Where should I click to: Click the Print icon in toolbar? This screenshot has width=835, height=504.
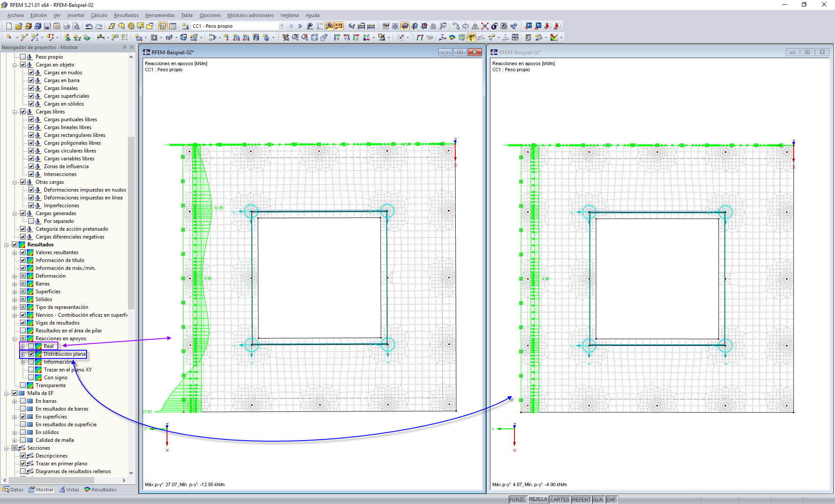click(x=66, y=26)
